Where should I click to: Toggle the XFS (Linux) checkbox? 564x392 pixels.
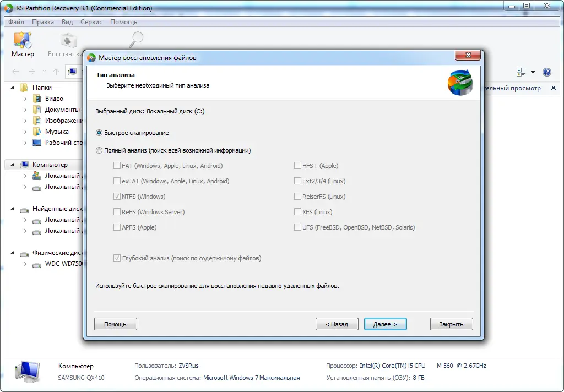(297, 212)
